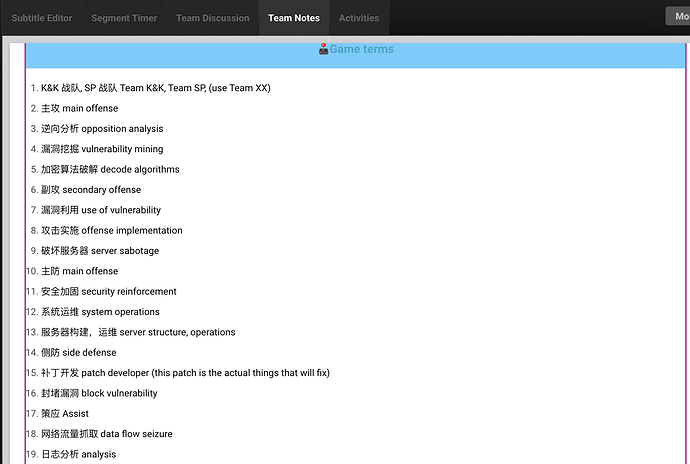Click the 'patch developer' note line
Image resolution: width=690 pixels, height=464 pixels.
click(x=185, y=373)
